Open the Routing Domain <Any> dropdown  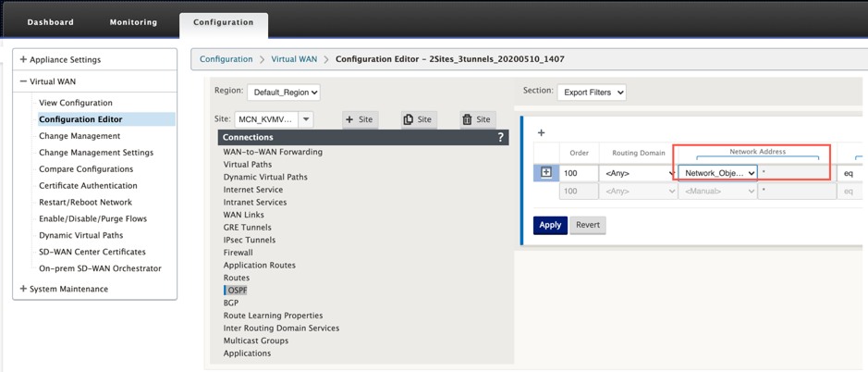click(x=638, y=174)
